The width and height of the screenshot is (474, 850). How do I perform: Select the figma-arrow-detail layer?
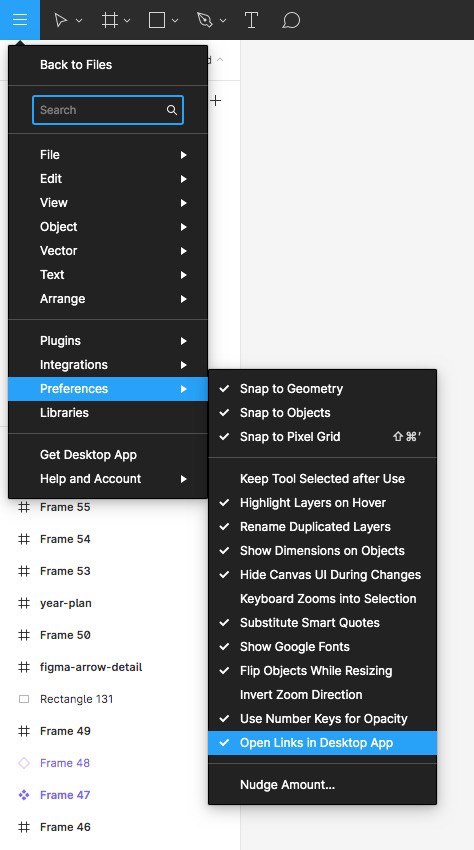click(x=91, y=667)
